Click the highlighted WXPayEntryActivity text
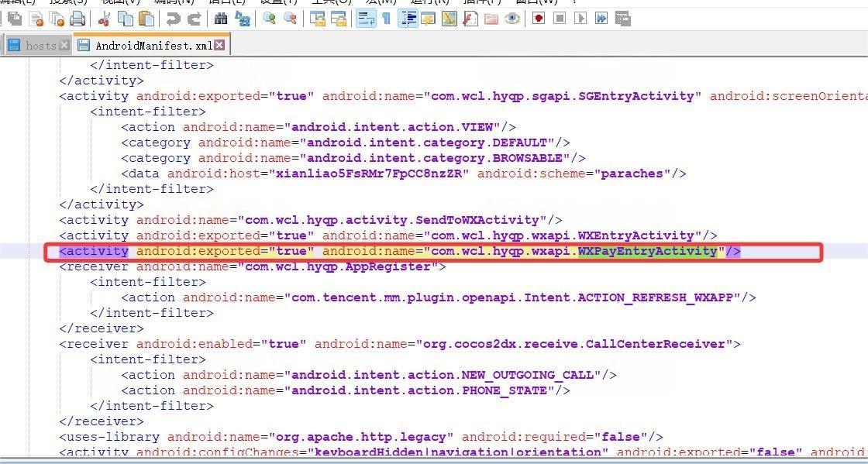 click(647, 251)
